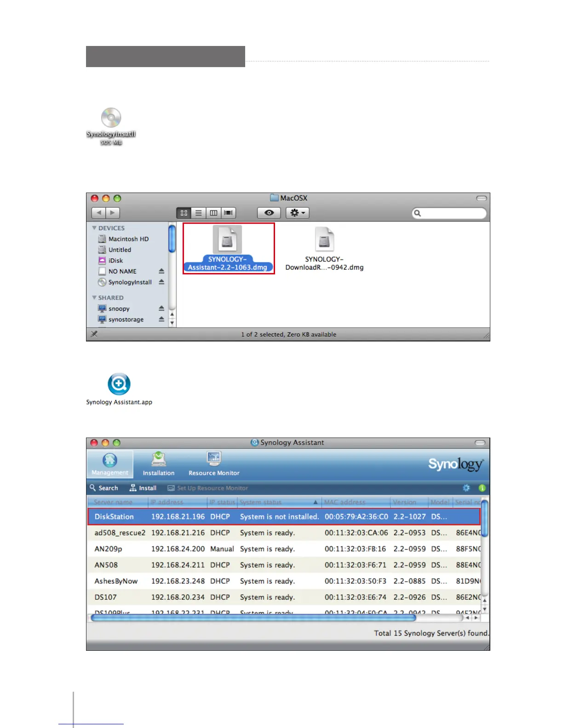Click the green info icon
563x728 pixels.
pyautogui.click(x=482, y=488)
